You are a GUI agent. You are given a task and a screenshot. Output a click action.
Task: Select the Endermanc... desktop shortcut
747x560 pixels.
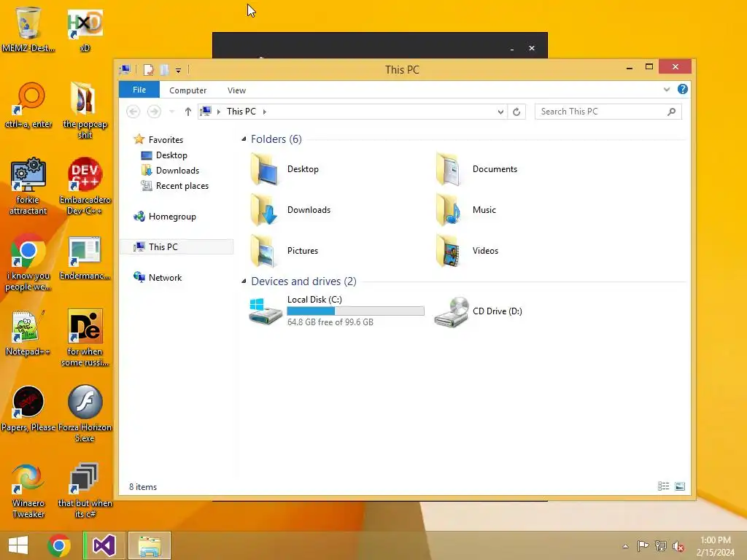pos(85,257)
